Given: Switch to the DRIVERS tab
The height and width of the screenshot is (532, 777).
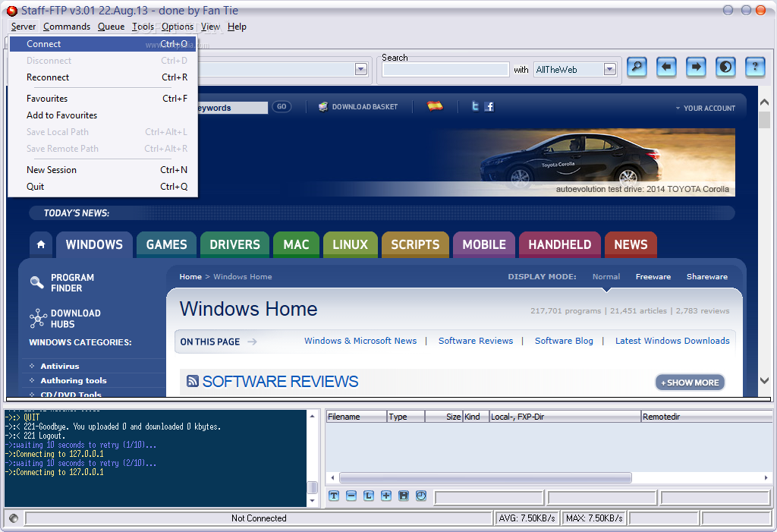Looking at the screenshot, I should click(235, 244).
